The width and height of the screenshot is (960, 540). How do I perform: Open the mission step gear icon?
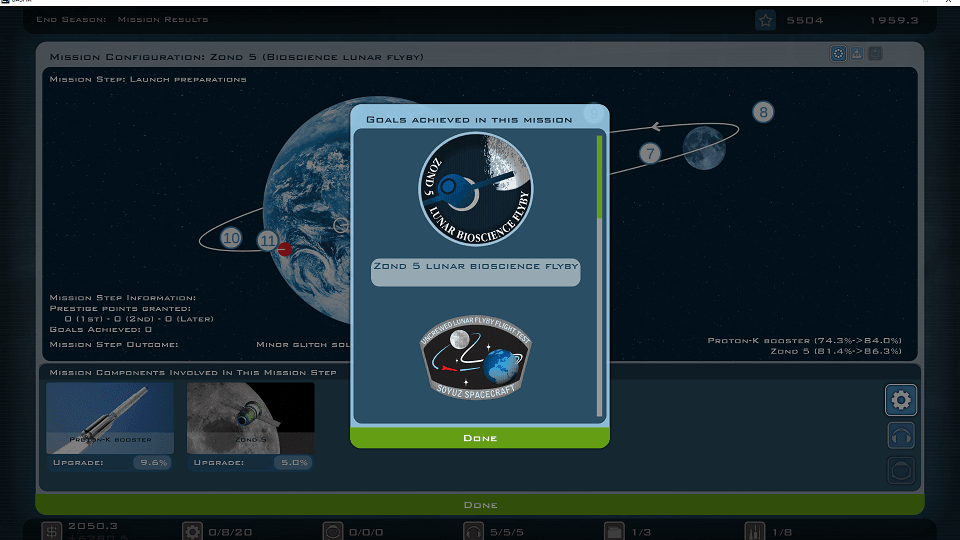pyautogui.click(x=901, y=400)
